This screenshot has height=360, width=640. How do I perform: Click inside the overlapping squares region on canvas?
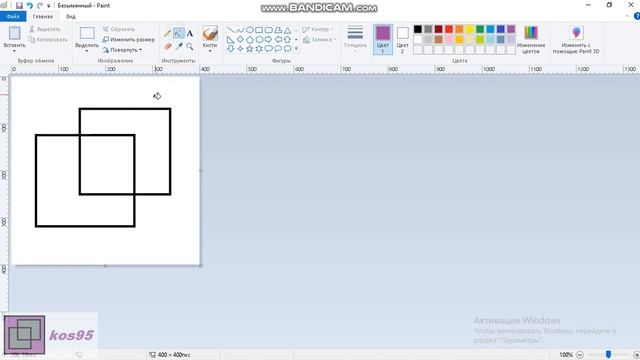(107, 164)
